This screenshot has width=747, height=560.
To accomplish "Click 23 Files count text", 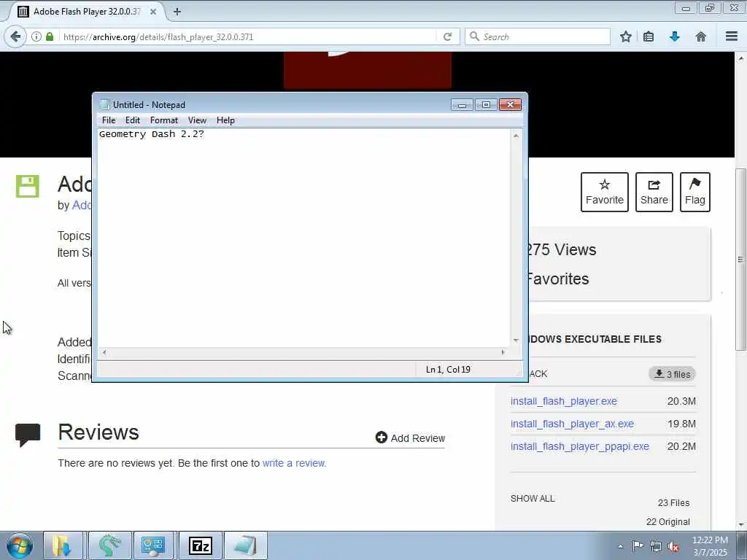I will 673,503.
